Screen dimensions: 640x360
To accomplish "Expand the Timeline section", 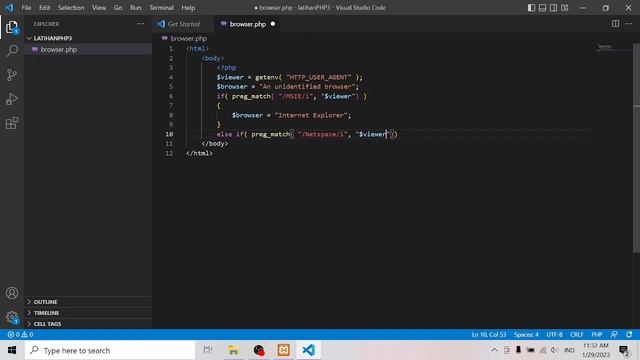I will coord(88,313).
